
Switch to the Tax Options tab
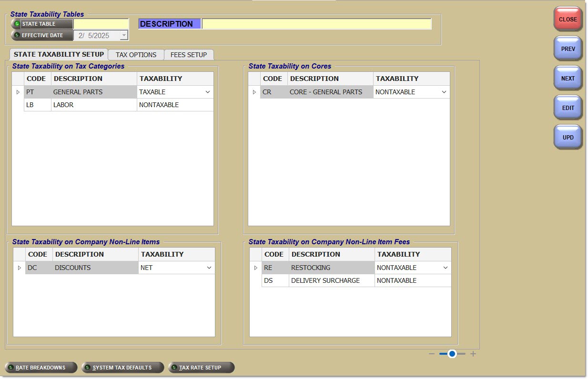[136, 55]
